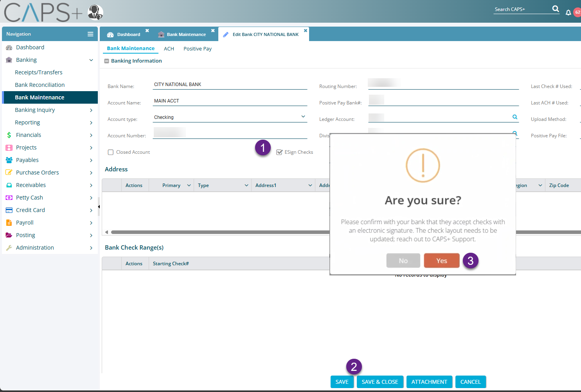Click the Petty Cash icon
581x392 pixels.
pos(9,198)
